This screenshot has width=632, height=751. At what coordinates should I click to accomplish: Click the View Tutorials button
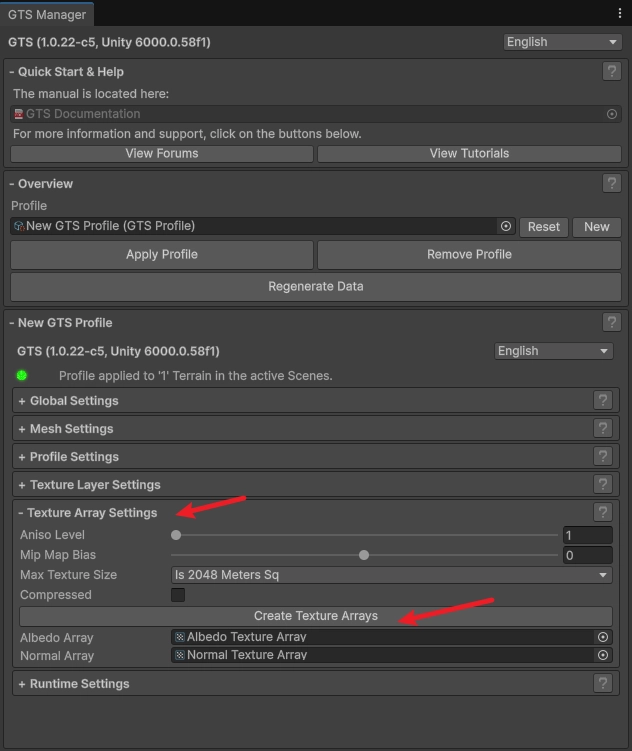[x=469, y=154]
